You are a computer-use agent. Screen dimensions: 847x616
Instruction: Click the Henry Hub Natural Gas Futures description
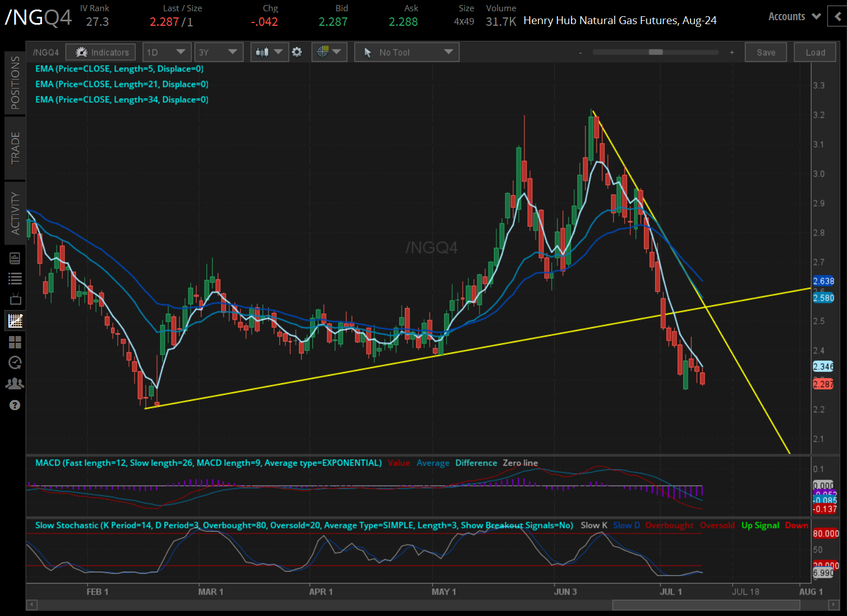click(620, 21)
